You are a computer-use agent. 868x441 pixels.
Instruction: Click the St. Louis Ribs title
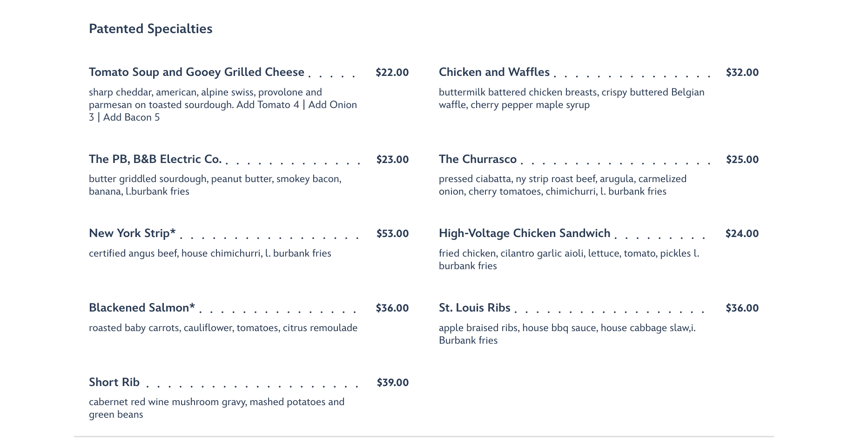pos(474,308)
